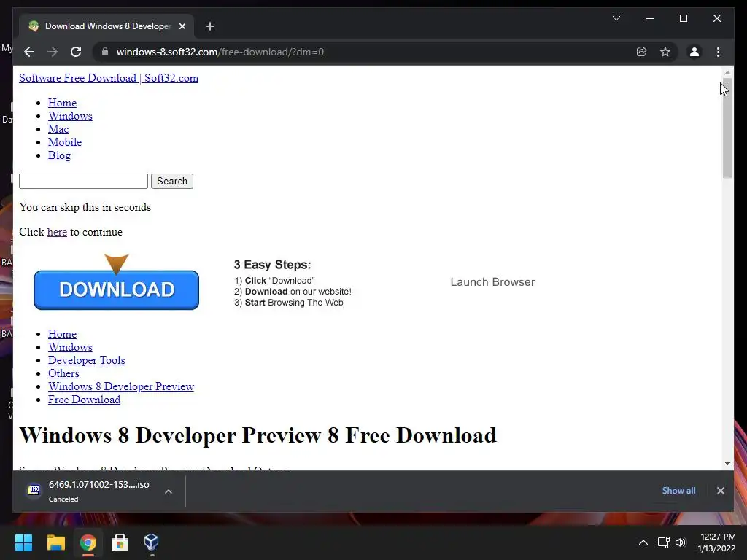Screen dimensions: 747x560
Task: Click the page scrollbar up arrow
Action: (727, 72)
